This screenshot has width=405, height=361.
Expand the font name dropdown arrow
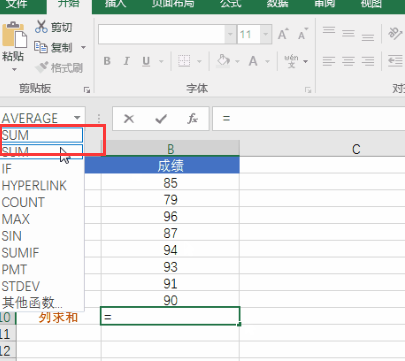point(230,34)
